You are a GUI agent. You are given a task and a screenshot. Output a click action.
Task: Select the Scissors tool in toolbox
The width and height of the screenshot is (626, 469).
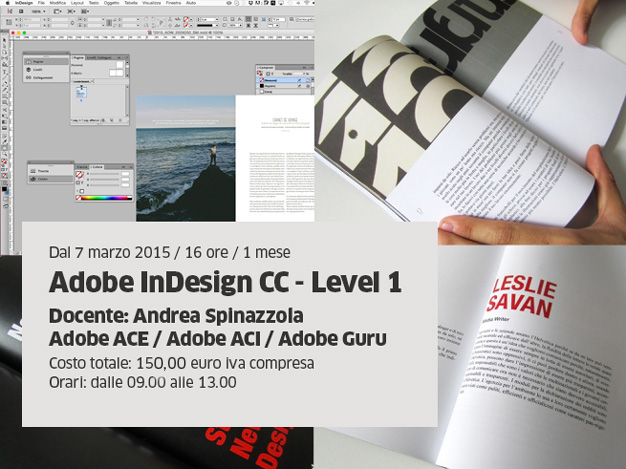pos(5,109)
